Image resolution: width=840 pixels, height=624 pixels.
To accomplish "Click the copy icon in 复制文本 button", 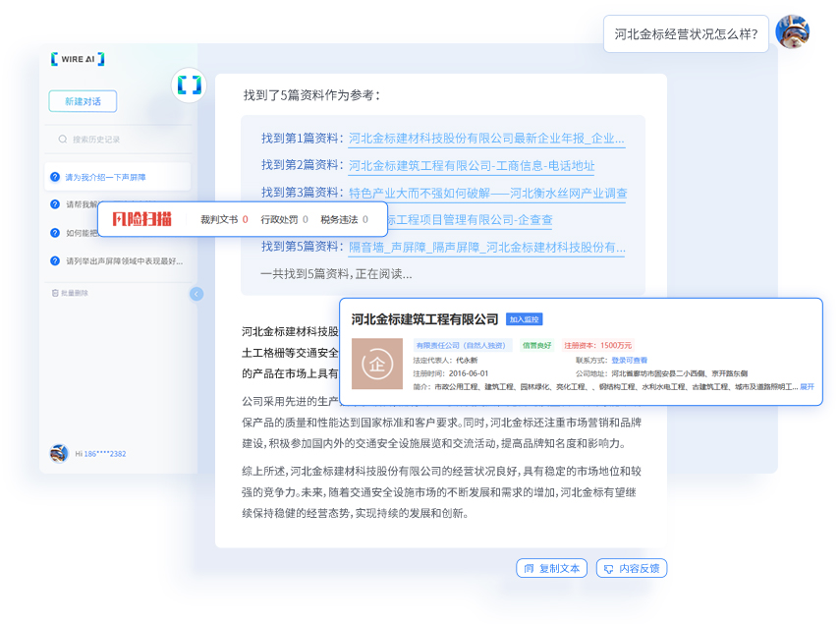I will click(529, 568).
